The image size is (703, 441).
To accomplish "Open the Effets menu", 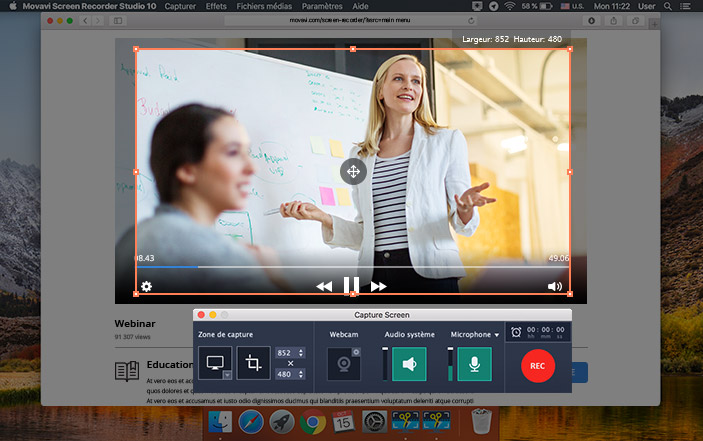I will (215, 6).
